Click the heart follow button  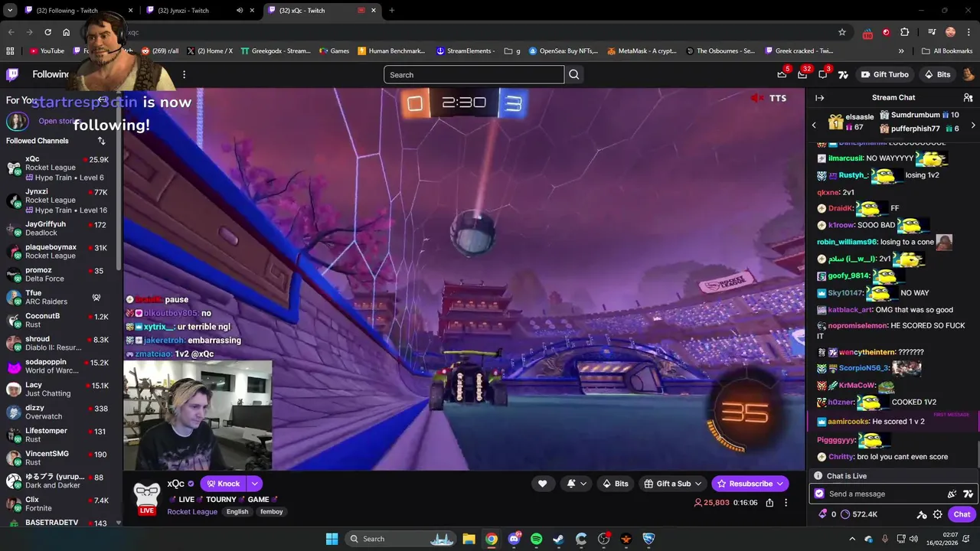pos(542,484)
